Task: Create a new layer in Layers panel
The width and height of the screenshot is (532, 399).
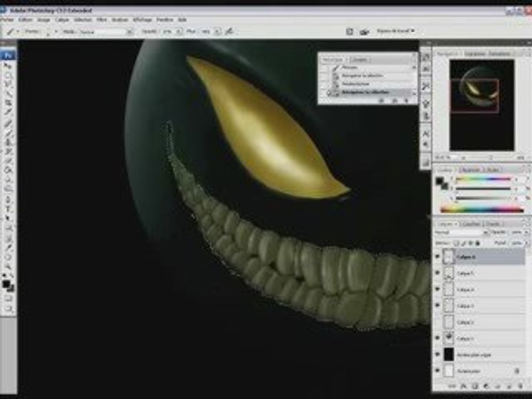Action: click(509, 386)
